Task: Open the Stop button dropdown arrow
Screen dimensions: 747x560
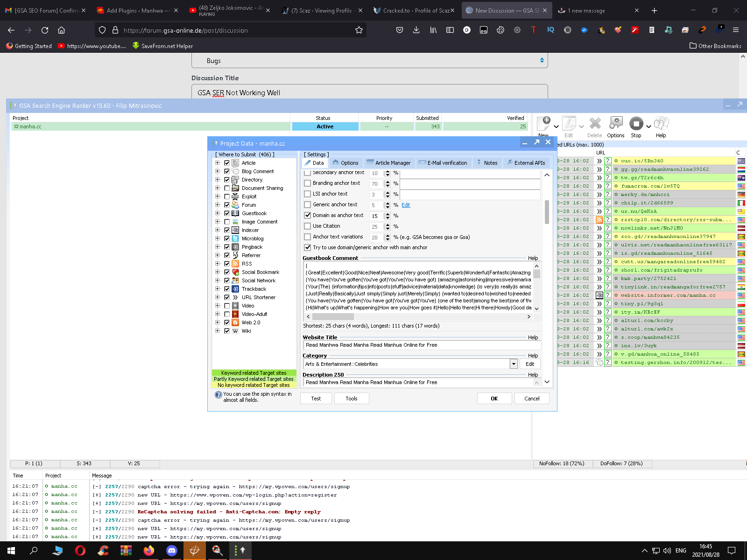Action: point(648,126)
